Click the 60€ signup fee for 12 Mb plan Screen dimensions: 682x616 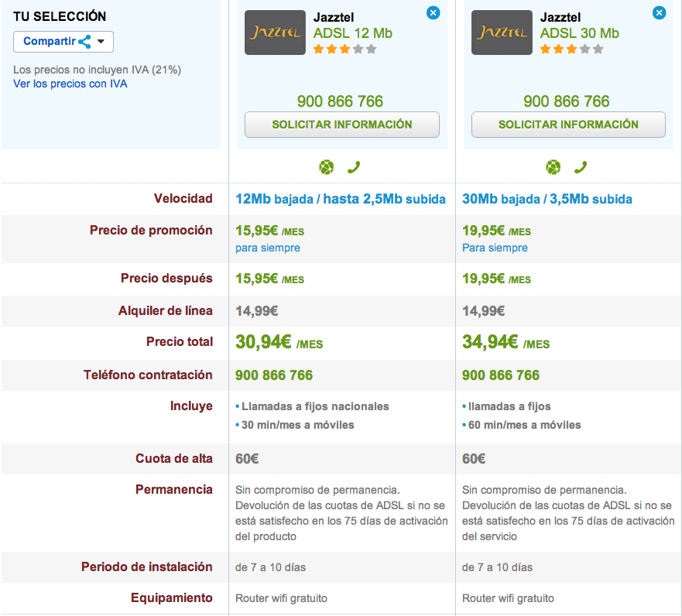[x=247, y=459]
